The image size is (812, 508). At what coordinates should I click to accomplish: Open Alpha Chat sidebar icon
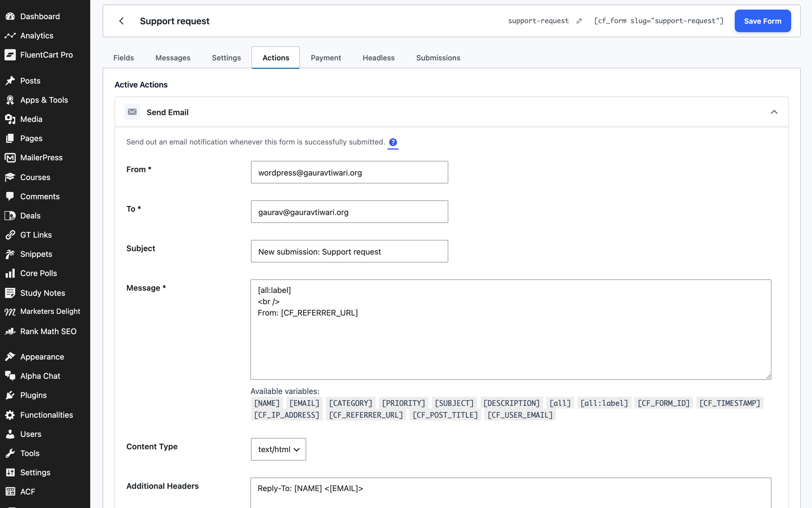[x=10, y=376]
